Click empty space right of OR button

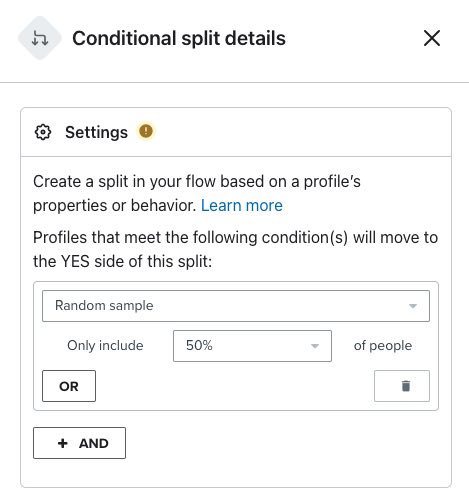(235, 386)
